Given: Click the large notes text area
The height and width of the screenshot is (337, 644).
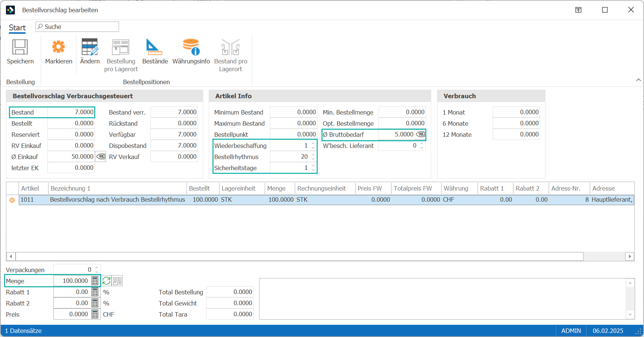Looking at the screenshot, I should click(442, 299).
